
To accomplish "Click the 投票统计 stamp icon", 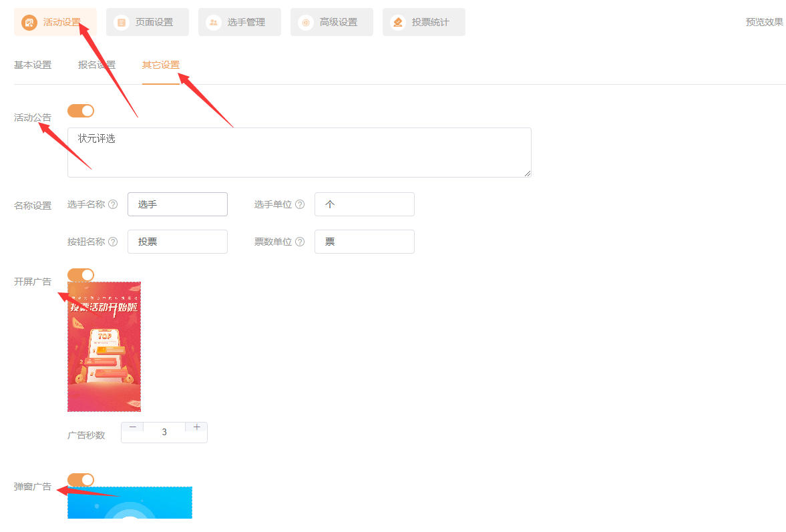I will 398,22.
